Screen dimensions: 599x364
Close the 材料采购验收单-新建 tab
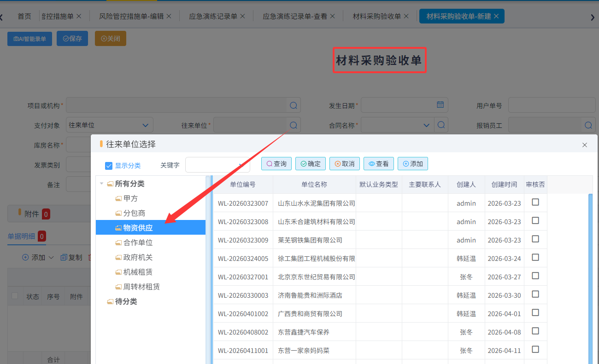coord(496,16)
